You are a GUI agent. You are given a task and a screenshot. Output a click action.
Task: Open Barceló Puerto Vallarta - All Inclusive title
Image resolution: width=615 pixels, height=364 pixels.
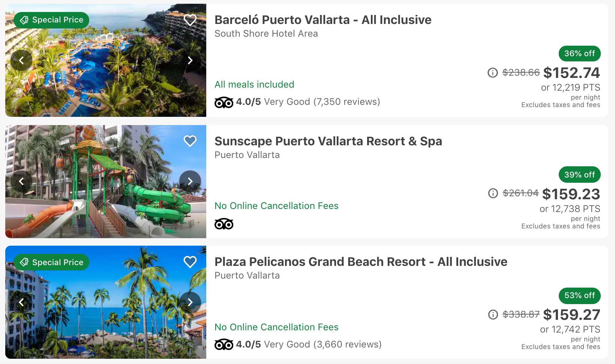(323, 20)
